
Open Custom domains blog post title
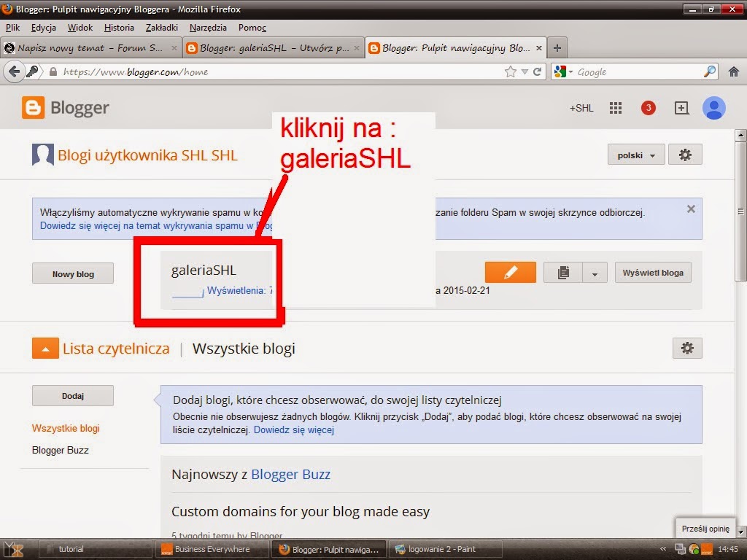[301, 511]
